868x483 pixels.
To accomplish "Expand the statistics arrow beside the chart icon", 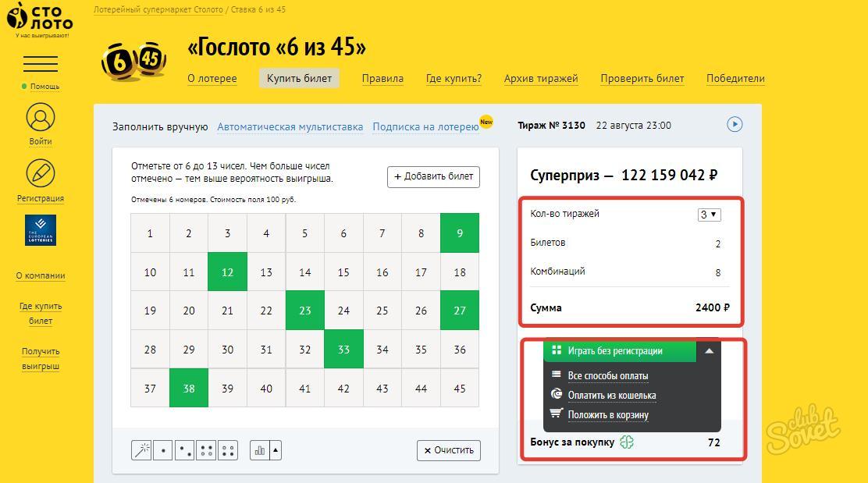I will click(x=276, y=450).
